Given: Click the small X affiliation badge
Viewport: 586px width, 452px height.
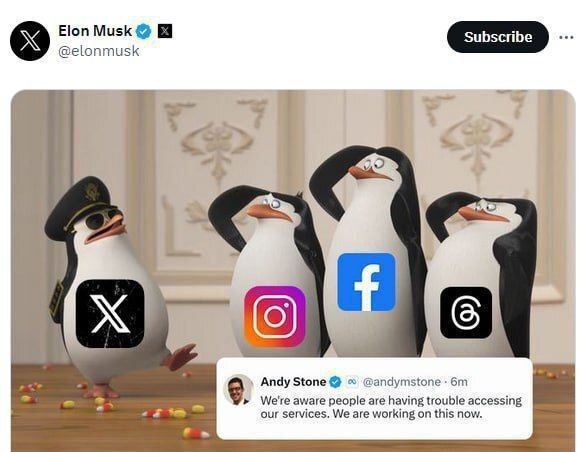Looking at the screenshot, I should pyautogui.click(x=165, y=31).
